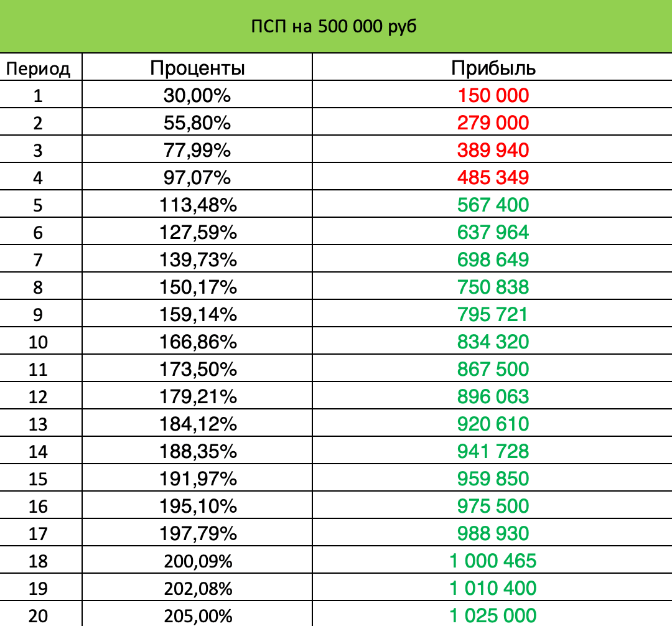Select the percentage cell '195,10%'

click(x=198, y=506)
